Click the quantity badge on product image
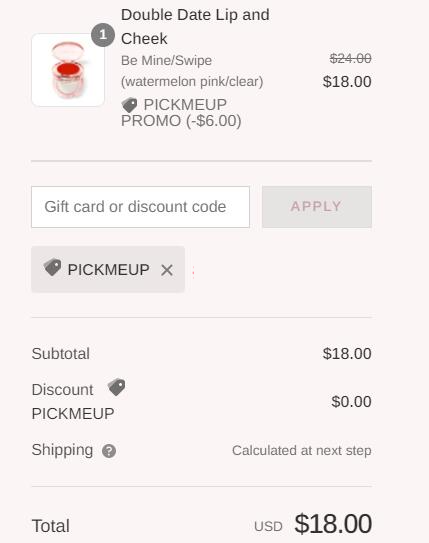 pyautogui.click(x=103, y=35)
